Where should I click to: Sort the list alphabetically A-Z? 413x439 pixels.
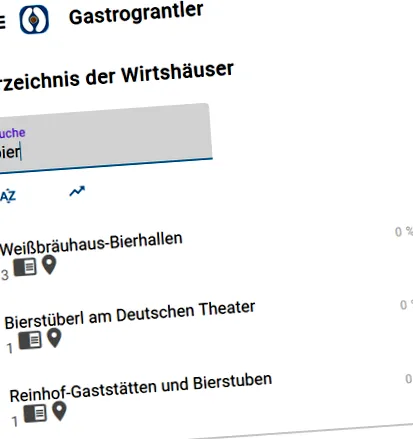pos(8,196)
